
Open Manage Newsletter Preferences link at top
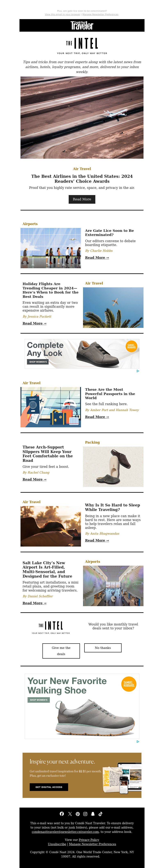(100, 14)
